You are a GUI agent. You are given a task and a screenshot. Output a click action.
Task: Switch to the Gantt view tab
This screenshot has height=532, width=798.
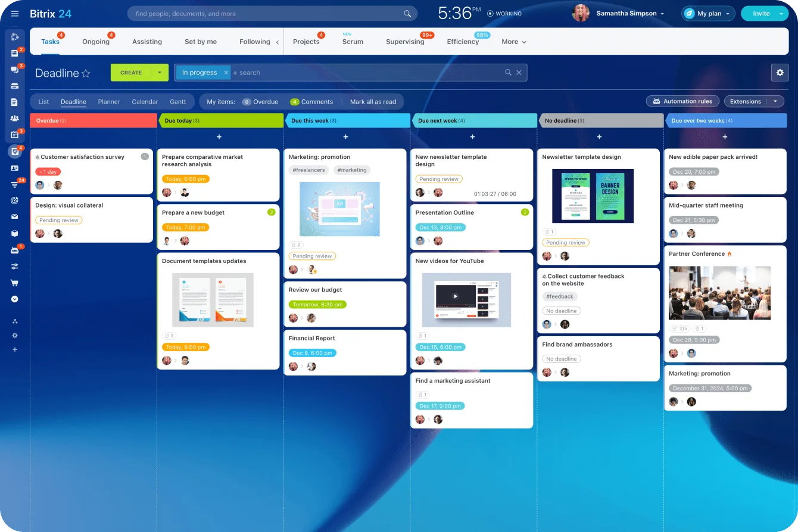[x=177, y=102]
